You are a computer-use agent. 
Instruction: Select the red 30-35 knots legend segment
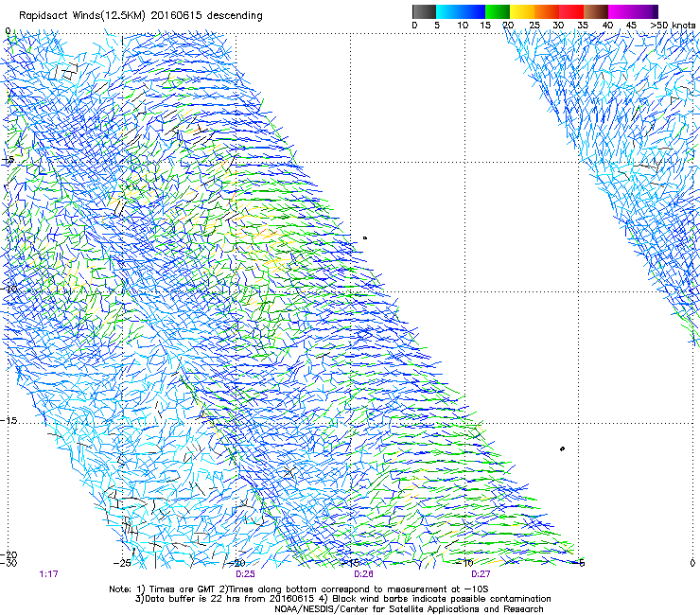point(571,11)
